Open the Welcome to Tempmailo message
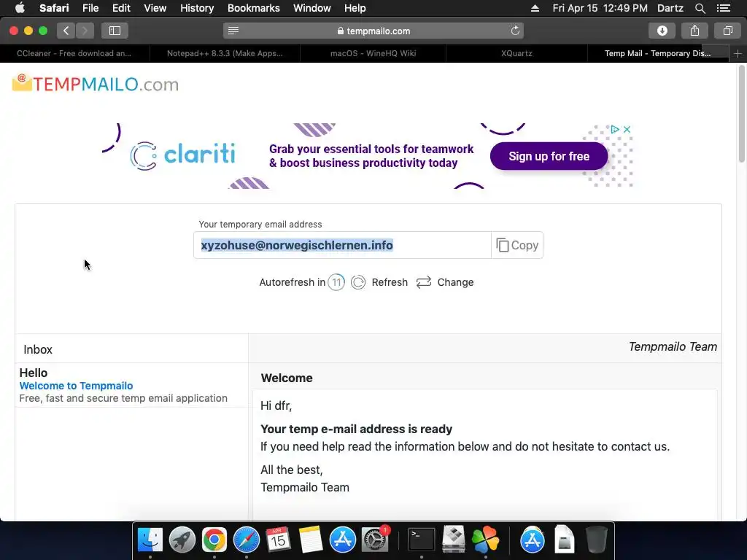The width and height of the screenshot is (747, 560). point(131,385)
